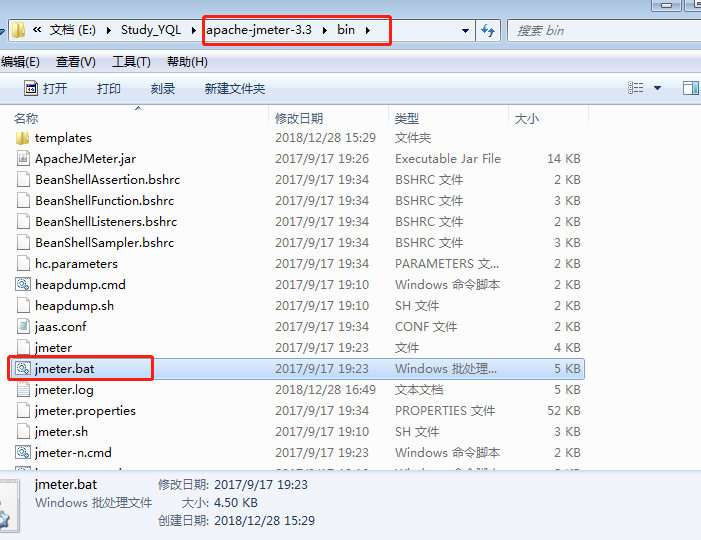701x540 pixels.
Task: Click the BeanShellAssertion.bshrc file icon
Action: pyautogui.click(x=23, y=180)
